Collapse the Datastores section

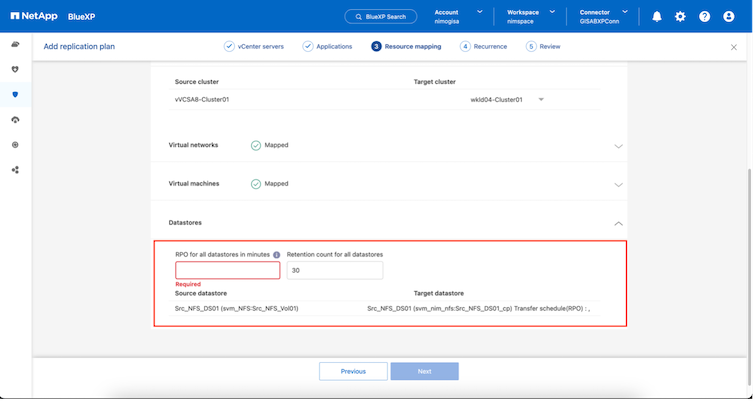point(618,223)
